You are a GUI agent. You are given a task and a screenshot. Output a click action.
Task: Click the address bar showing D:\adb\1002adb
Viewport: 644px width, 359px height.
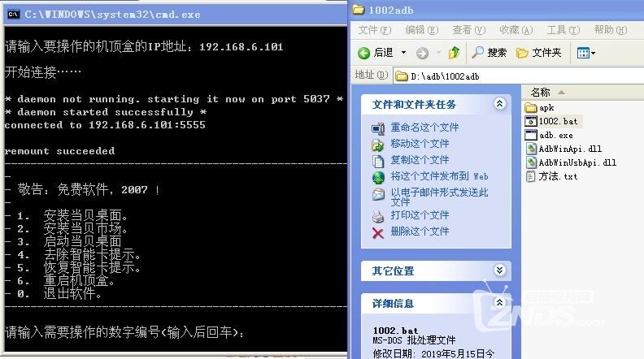[519, 76]
